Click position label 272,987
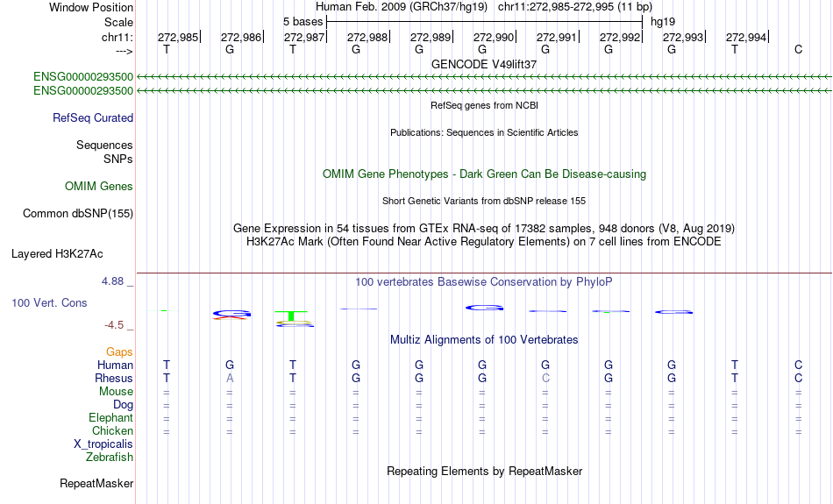Viewport: 833px width, 504px height. pyautogui.click(x=304, y=37)
